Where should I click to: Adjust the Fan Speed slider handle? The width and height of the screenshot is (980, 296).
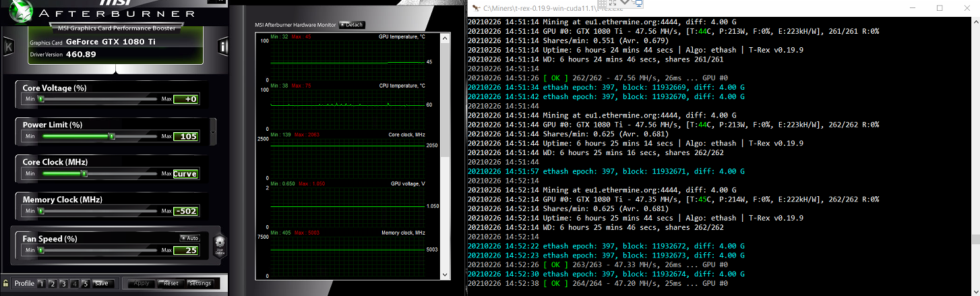pyautogui.click(x=41, y=250)
